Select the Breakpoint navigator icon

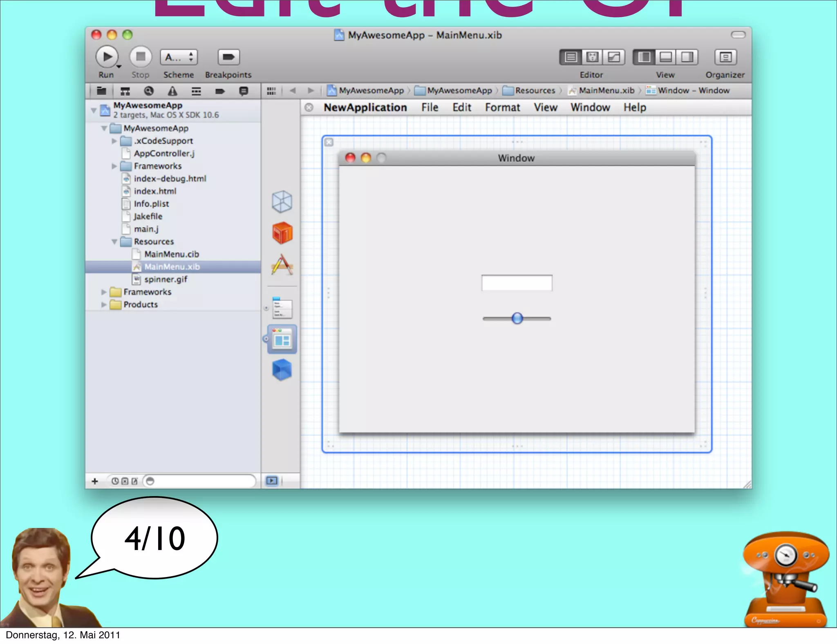pyautogui.click(x=220, y=91)
